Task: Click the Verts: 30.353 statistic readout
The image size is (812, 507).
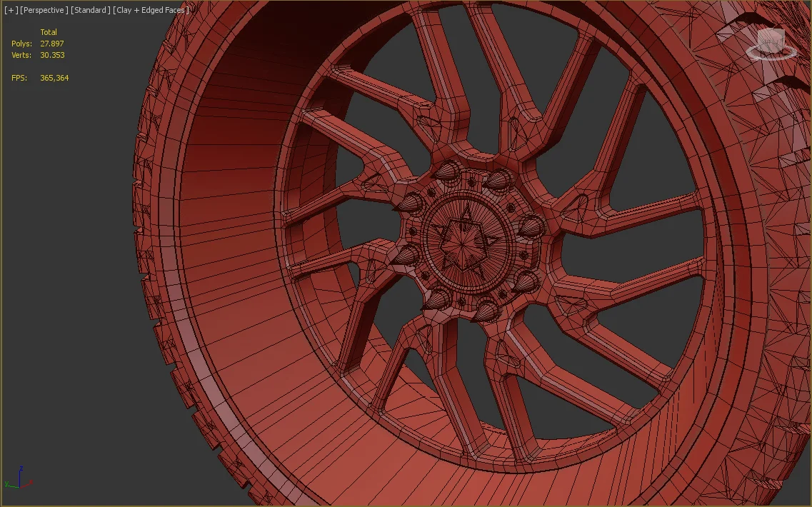Action: pyautogui.click(x=37, y=54)
